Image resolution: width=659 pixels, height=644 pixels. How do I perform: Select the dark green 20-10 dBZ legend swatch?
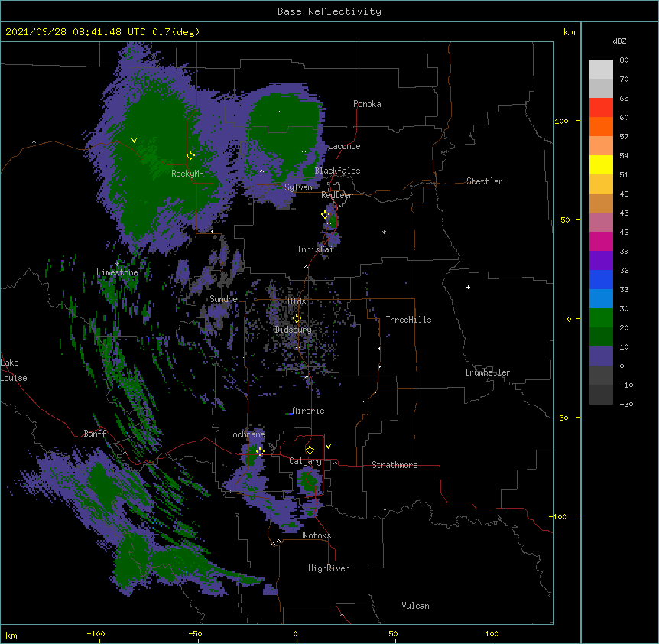point(601,337)
